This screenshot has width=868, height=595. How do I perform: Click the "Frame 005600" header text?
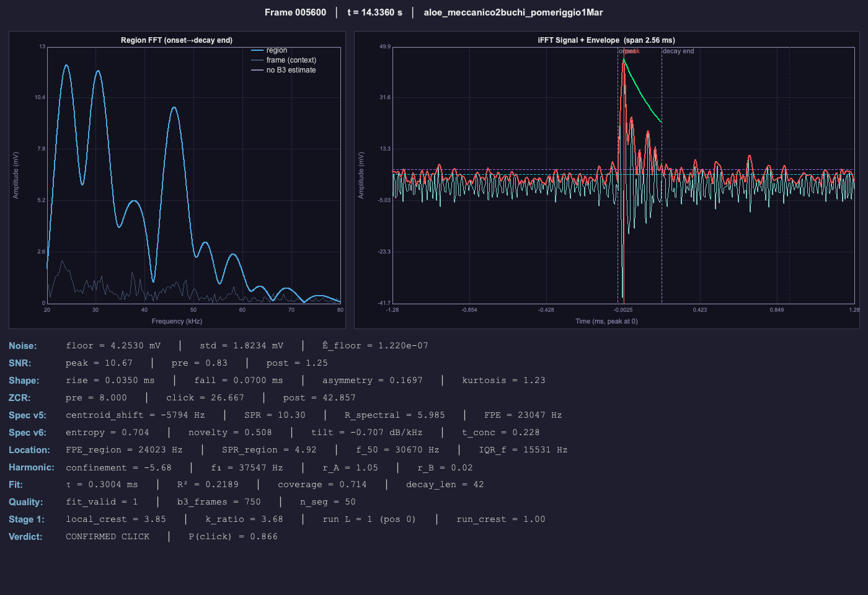coord(295,12)
